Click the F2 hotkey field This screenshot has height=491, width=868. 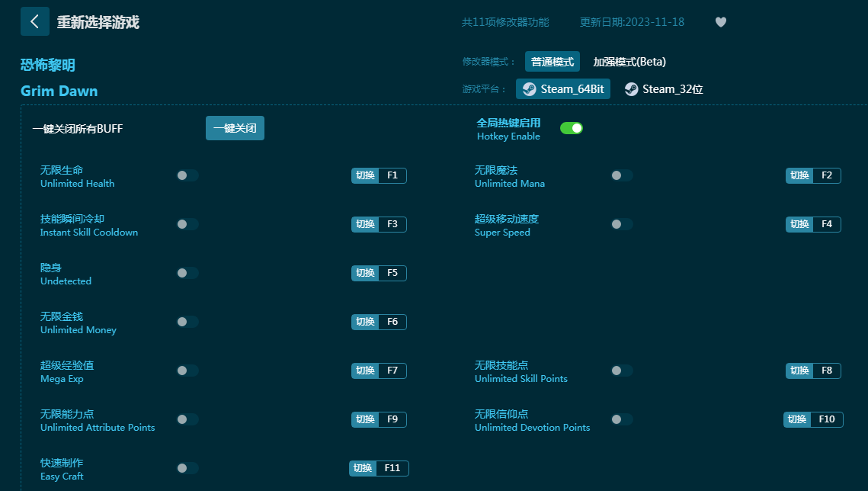pos(827,175)
